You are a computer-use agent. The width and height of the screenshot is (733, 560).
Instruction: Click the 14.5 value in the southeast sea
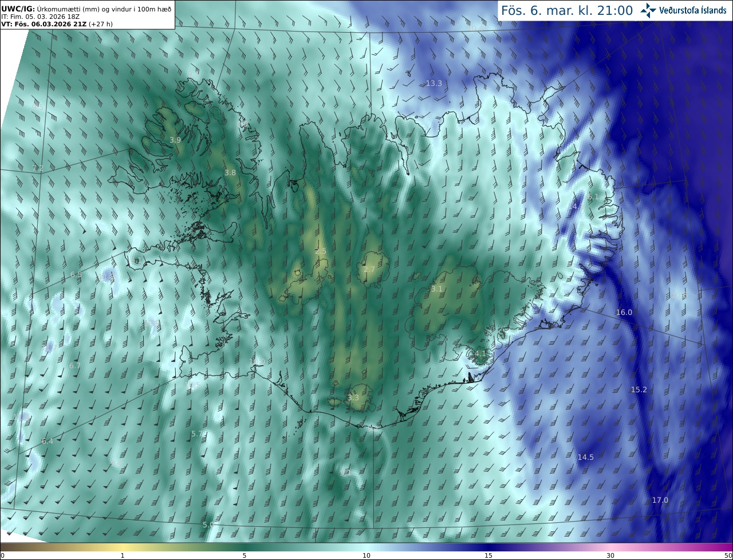click(586, 457)
